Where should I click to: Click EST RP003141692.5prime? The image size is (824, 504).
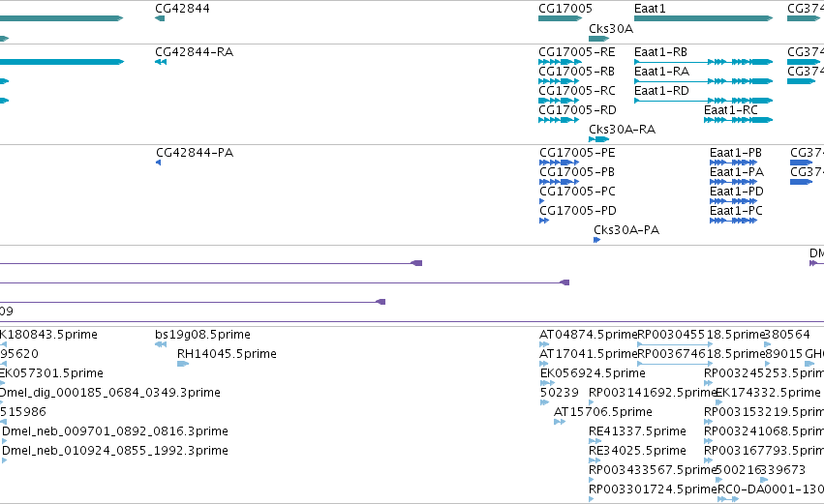(654, 393)
